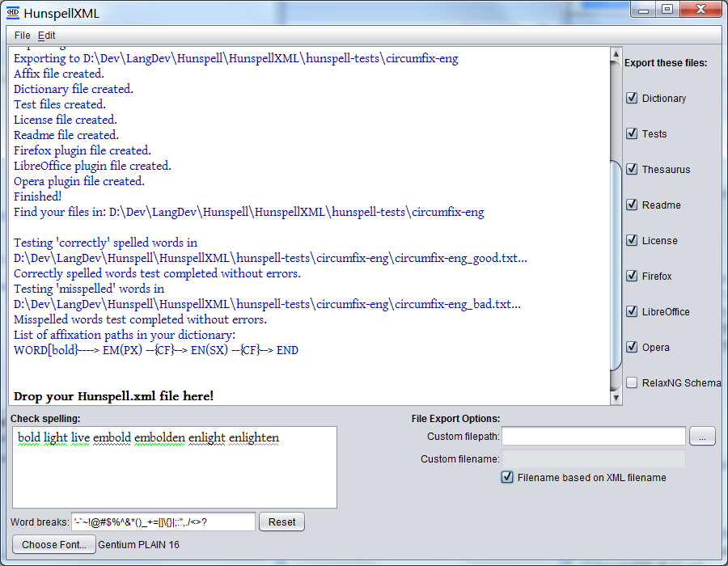Viewport: 728px width, 566px height.
Task: Maximize the HunspellXML window
Action: (667, 9)
